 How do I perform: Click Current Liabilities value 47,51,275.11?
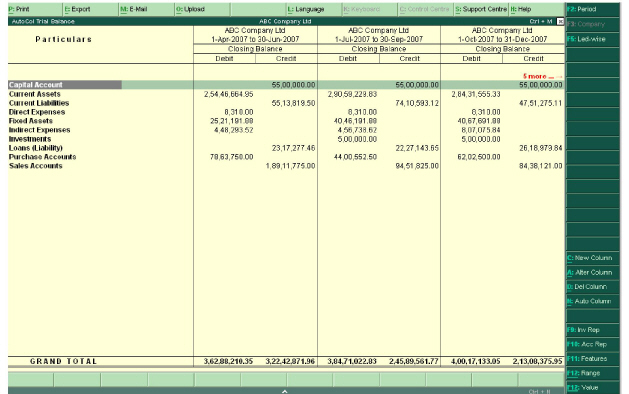point(541,103)
